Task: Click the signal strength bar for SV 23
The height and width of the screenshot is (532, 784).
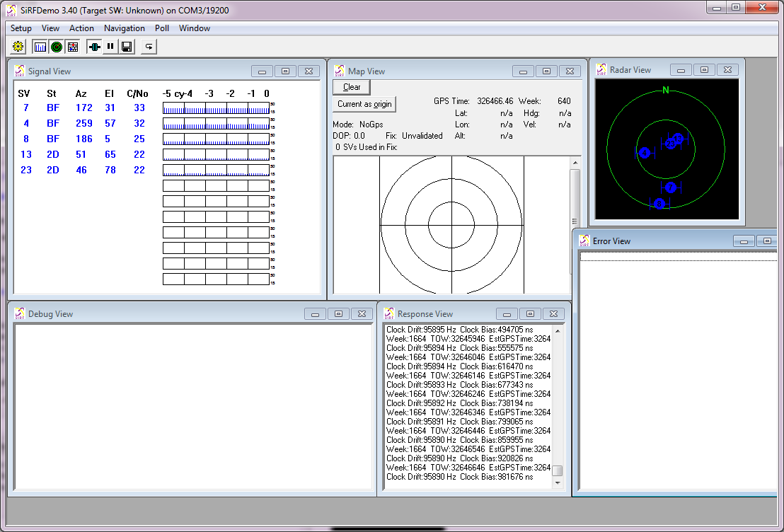Action: pos(216,170)
